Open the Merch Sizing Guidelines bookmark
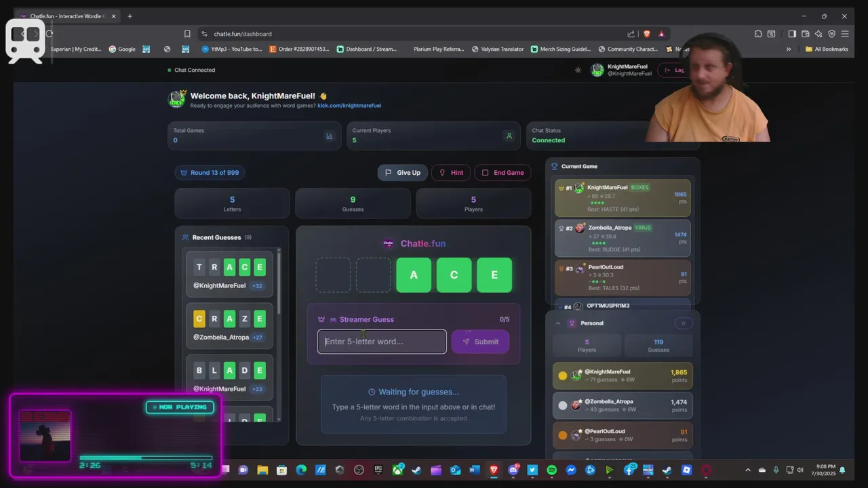This screenshot has width=868, height=488. point(561,49)
